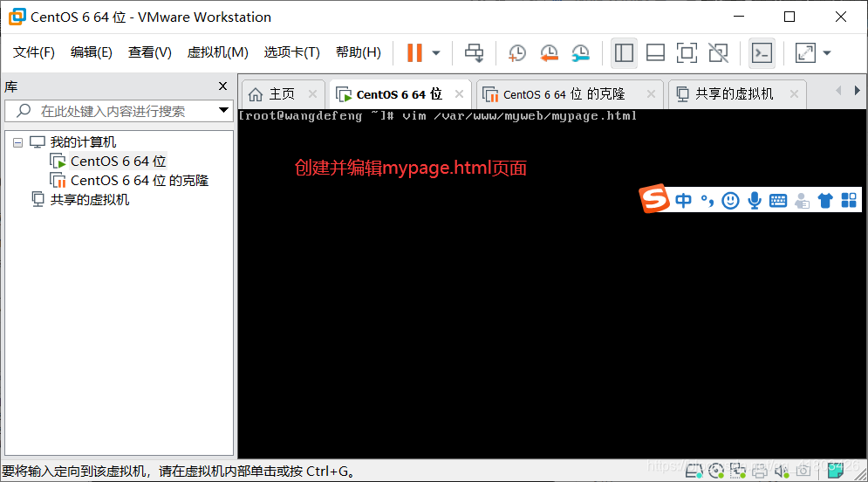Start Sogou voice input microphone
Screen dimensions: 868x482
point(755,200)
